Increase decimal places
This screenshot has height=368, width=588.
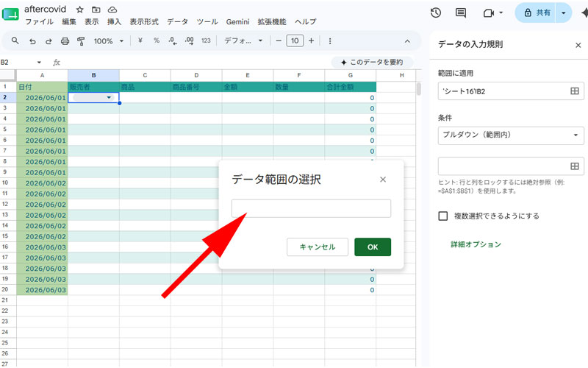pos(190,41)
